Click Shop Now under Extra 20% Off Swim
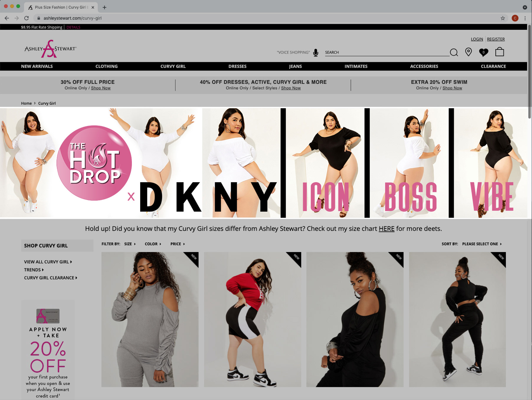 coord(452,88)
